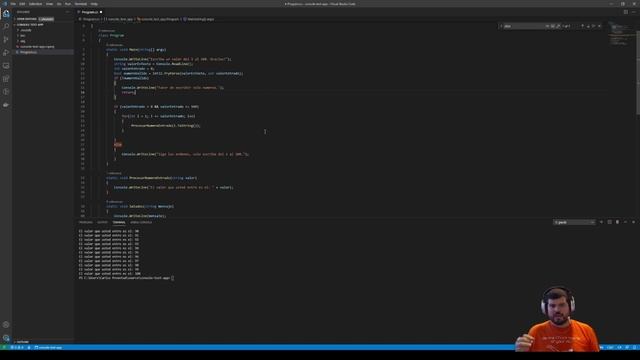Switch to the Output panel tab

102,222
